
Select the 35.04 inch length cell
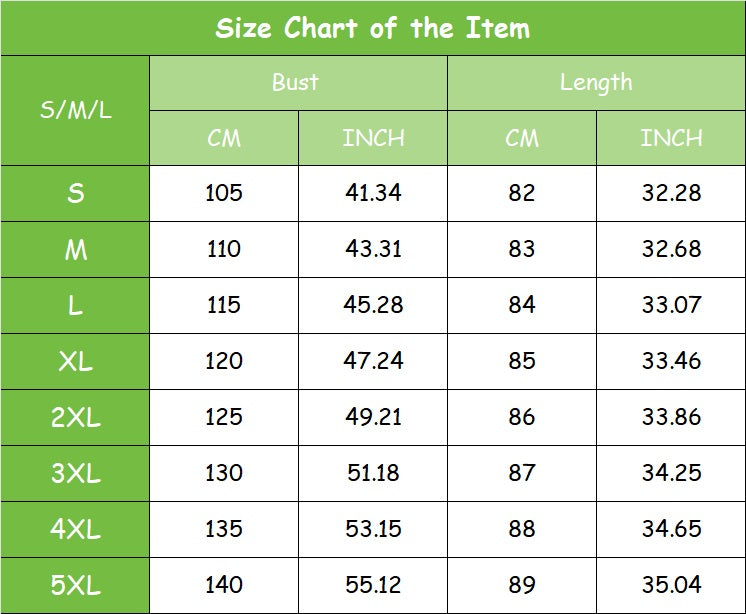(671, 585)
